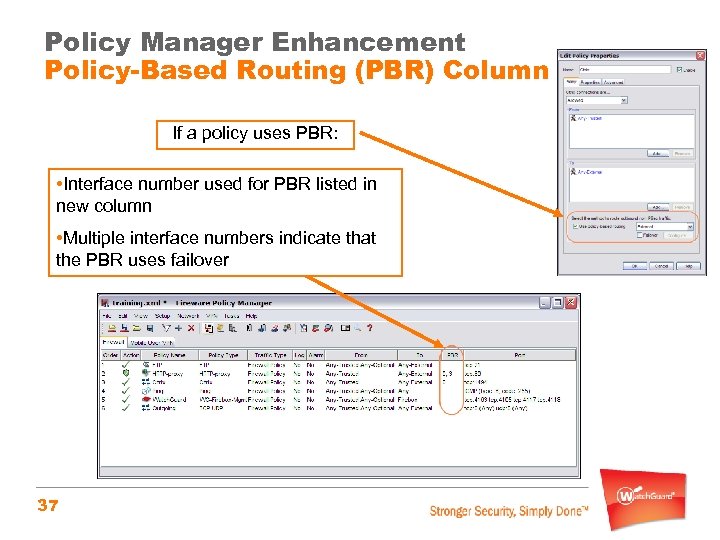Click the From column header
This screenshot has height=540, width=720.
[x=361, y=355]
